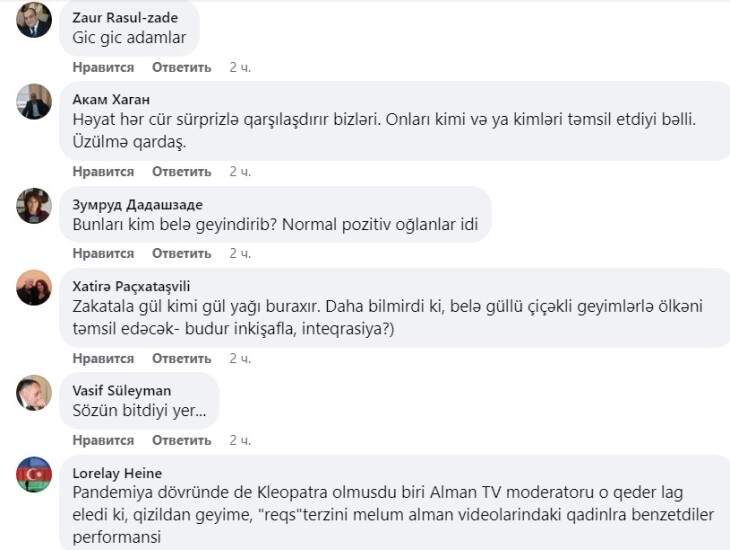Like Xatirə Paçxataşvili's comment
This screenshot has height=550, width=730.
103,358
